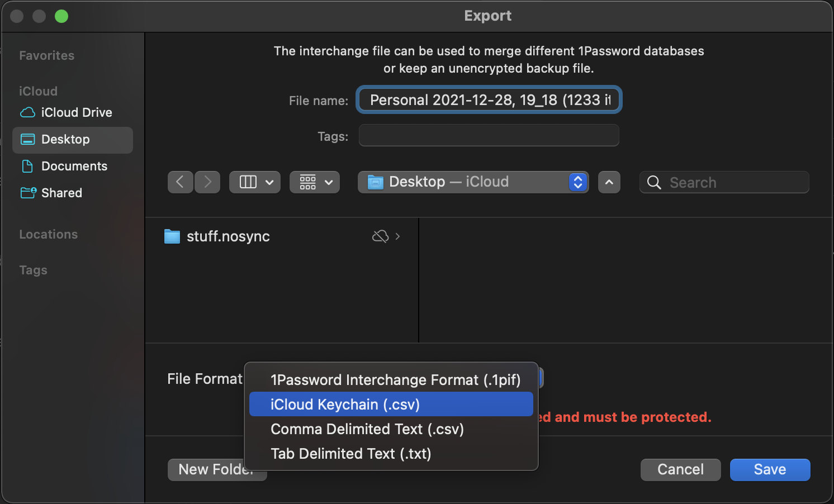Click the stuff.nosync folder icon
The width and height of the screenshot is (834, 504).
[172, 236]
